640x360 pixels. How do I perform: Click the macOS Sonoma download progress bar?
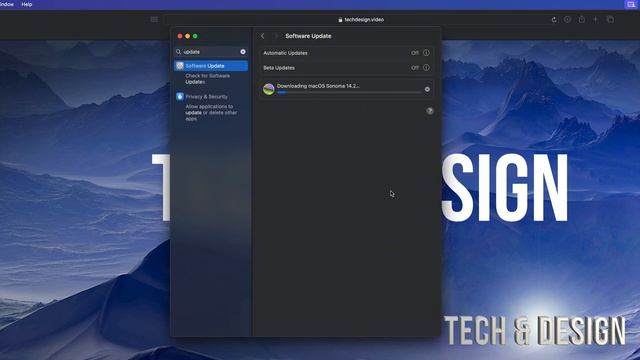pyautogui.click(x=349, y=93)
